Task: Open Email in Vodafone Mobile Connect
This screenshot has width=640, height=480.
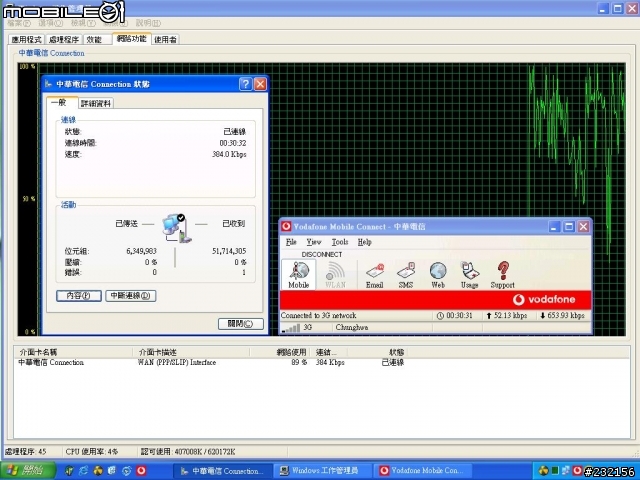Action: pos(374,275)
